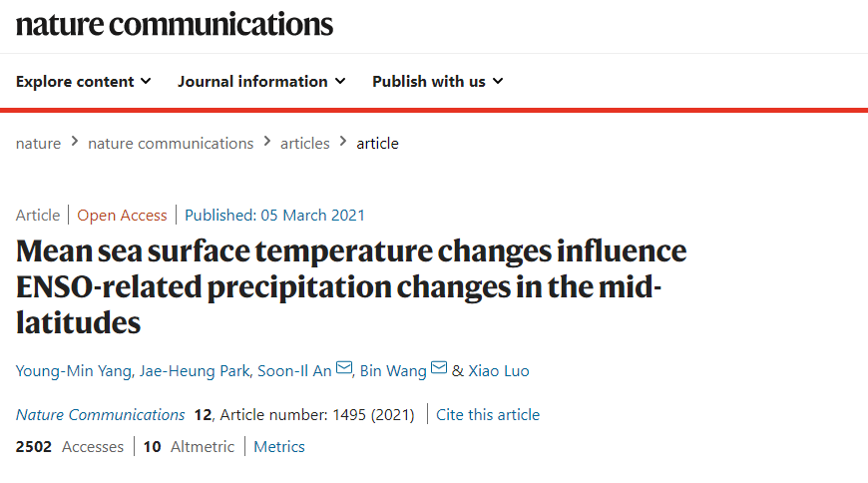868x483 pixels.
Task: Navigate to the articles breadcrumb
Action: pyautogui.click(x=304, y=143)
